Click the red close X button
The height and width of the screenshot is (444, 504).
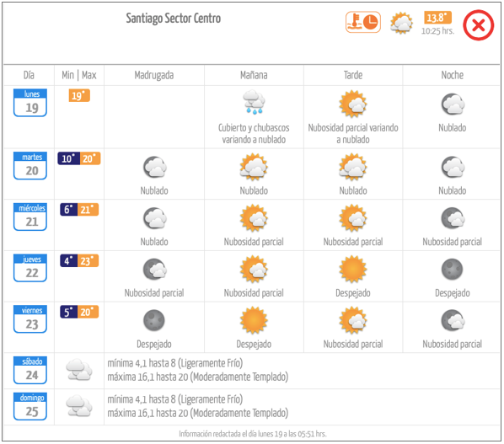click(478, 25)
